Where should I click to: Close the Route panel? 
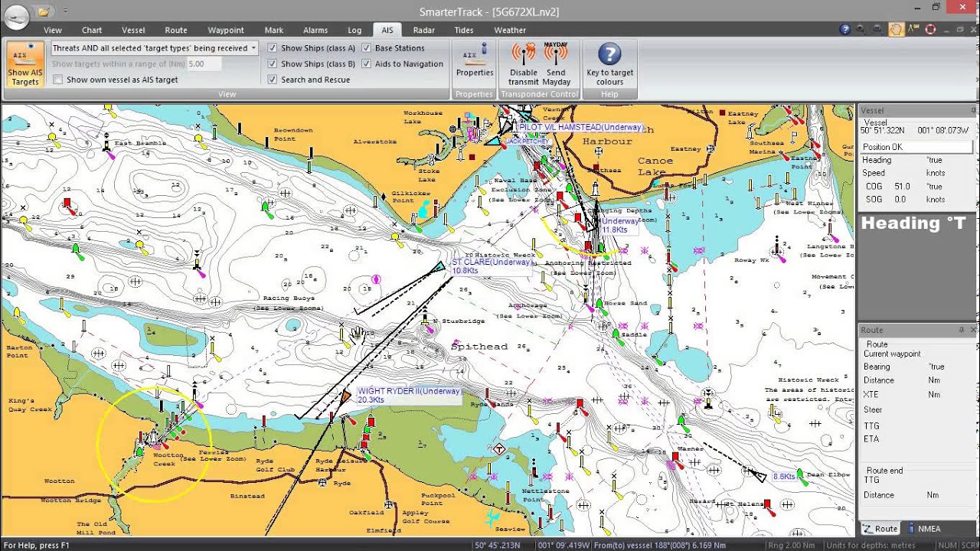coord(973,330)
